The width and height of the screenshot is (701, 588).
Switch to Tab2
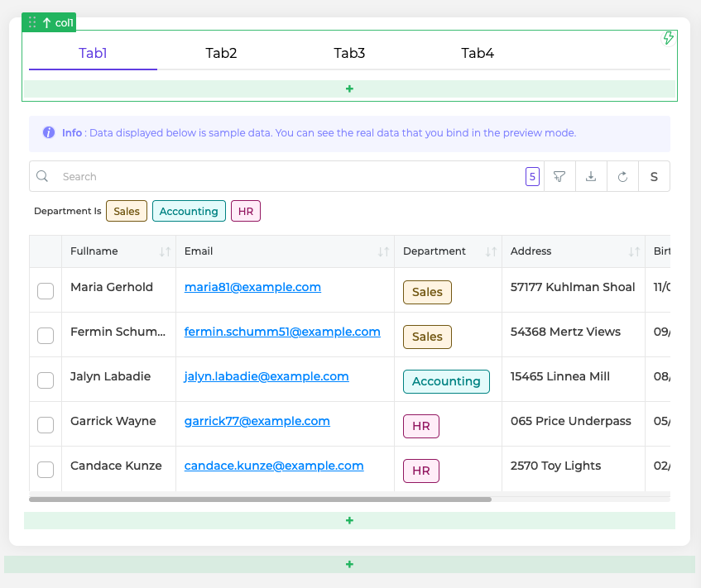(221, 54)
